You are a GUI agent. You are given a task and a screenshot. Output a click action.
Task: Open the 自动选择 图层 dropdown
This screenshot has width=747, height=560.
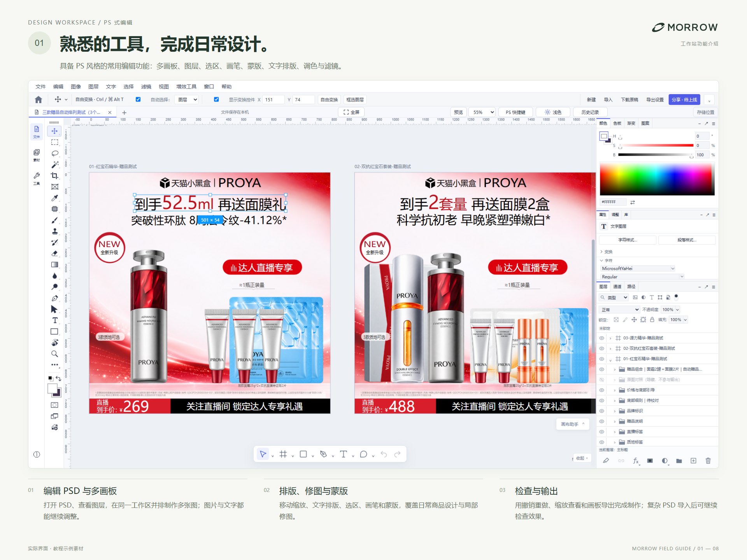tap(187, 100)
